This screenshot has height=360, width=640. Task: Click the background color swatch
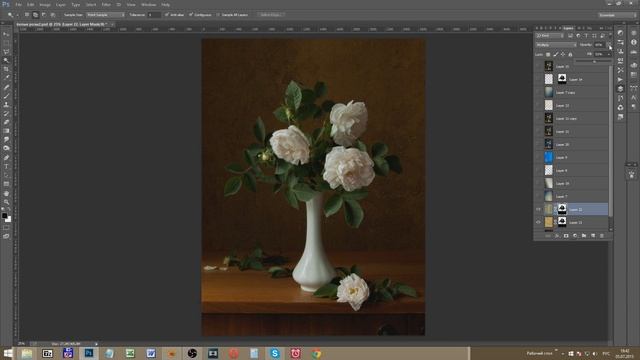tap(8, 219)
